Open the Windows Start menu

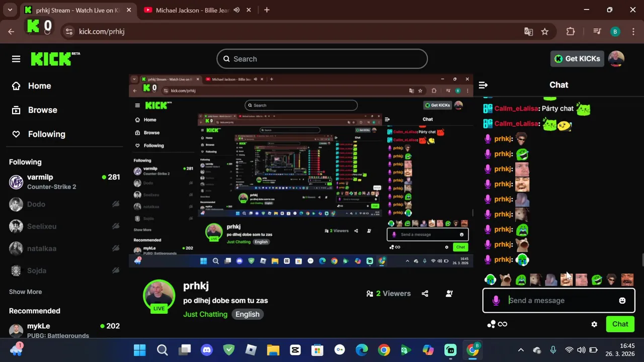[x=140, y=350]
